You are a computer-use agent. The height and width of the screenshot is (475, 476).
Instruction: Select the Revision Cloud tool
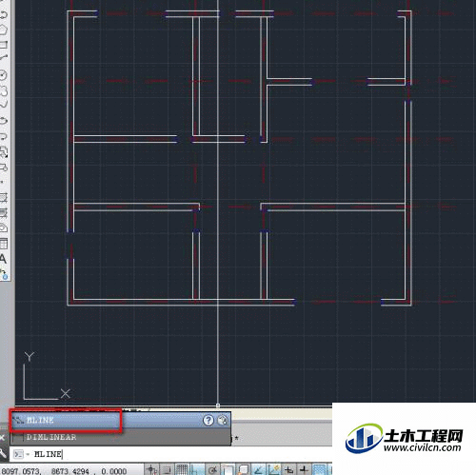click(3, 90)
